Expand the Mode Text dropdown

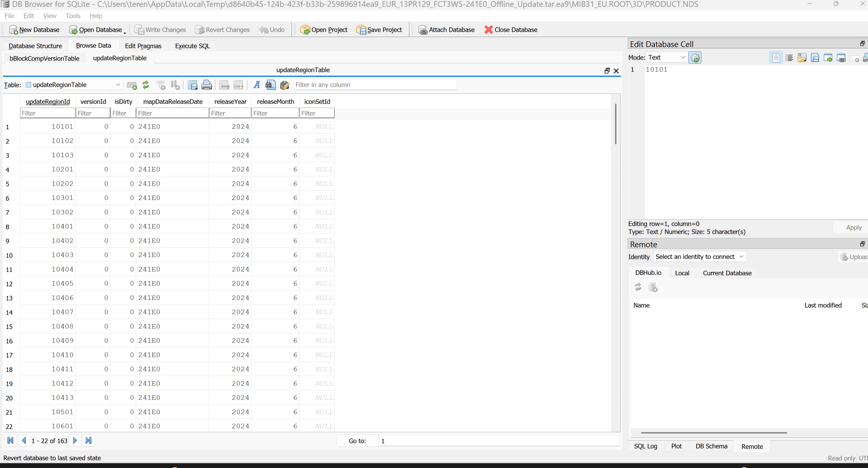(x=667, y=58)
